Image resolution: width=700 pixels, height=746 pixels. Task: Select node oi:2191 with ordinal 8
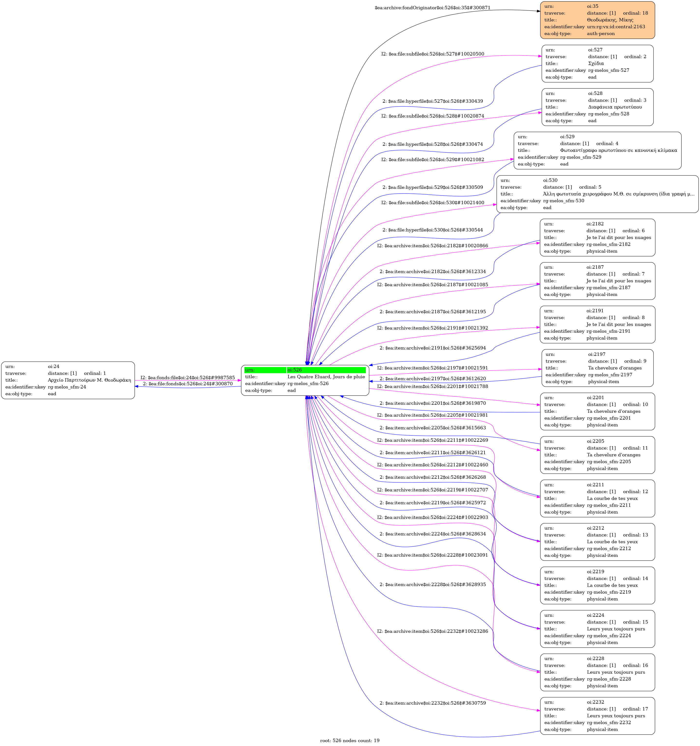(x=597, y=325)
